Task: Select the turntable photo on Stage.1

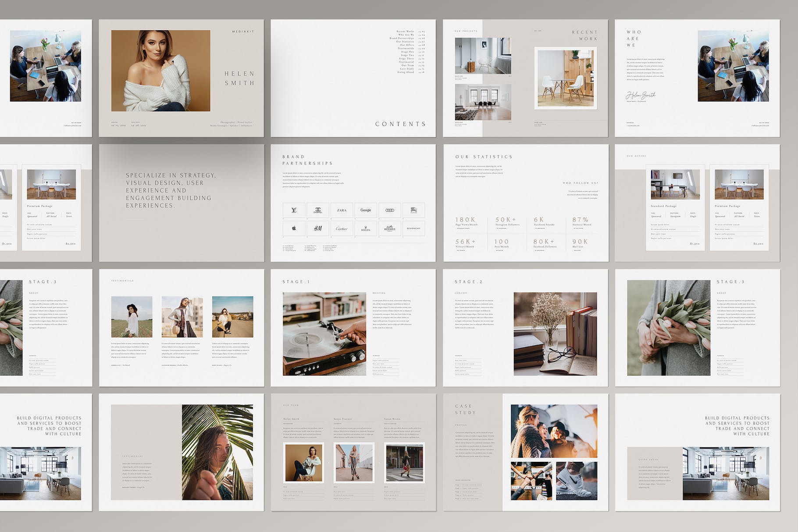Action: 324,334
